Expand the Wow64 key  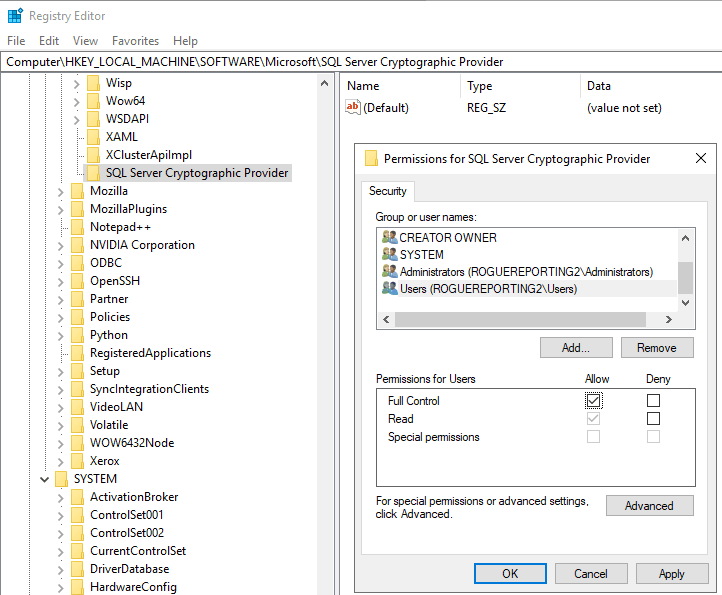point(76,102)
